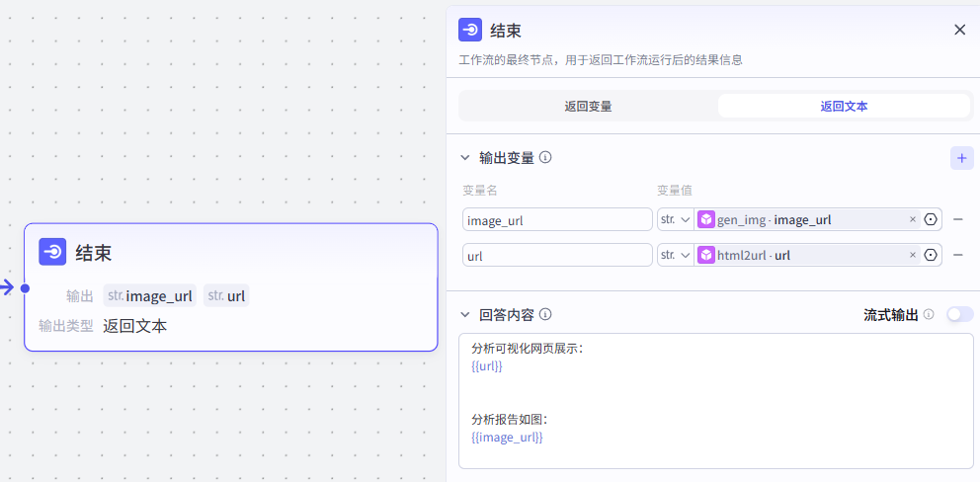Delete the url variable row with minus icon
The image size is (980, 482).
coord(958,255)
